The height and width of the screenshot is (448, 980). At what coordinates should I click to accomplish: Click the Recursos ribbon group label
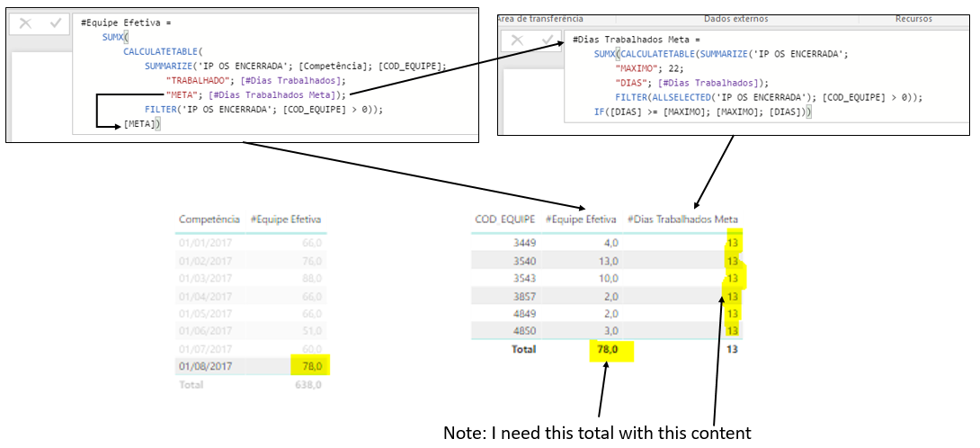(x=913, y=19)
